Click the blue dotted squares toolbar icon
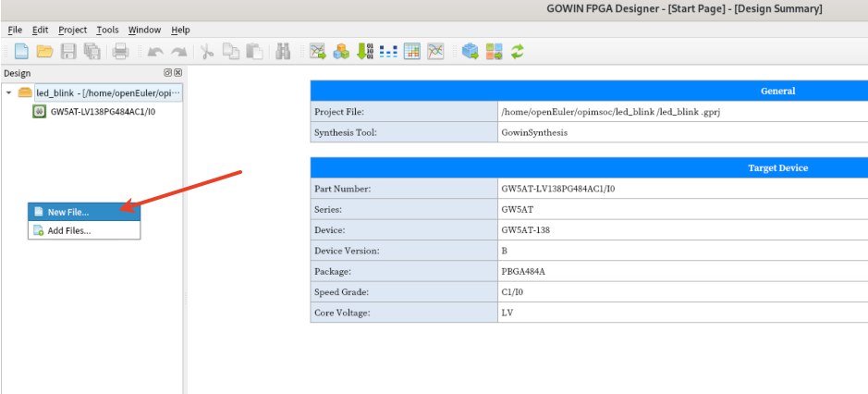The height and width of the screenshot is (394, 868). click(388, 52)
